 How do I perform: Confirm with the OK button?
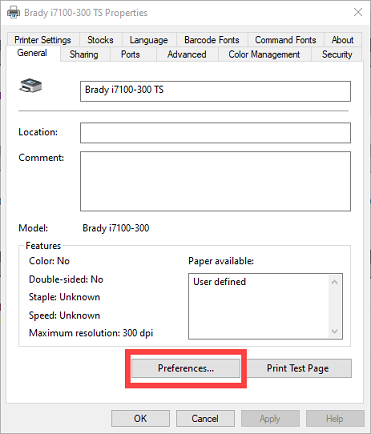coord(140,419)
